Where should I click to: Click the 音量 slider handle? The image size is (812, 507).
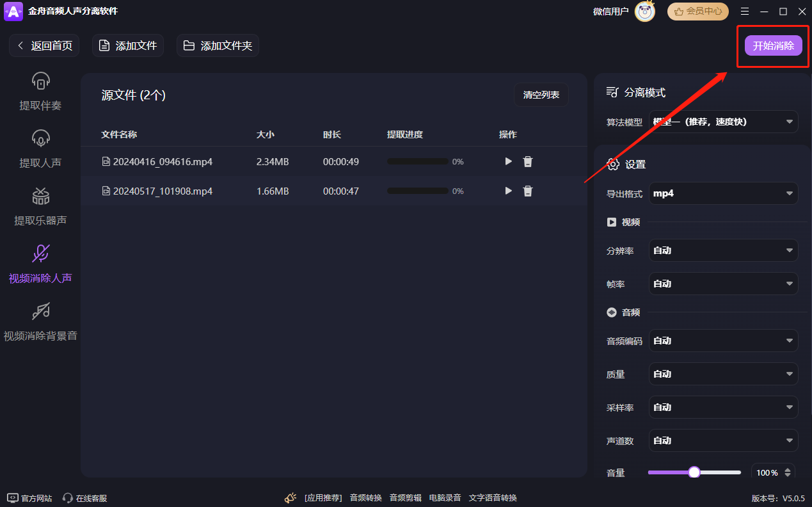pos(694,472)
